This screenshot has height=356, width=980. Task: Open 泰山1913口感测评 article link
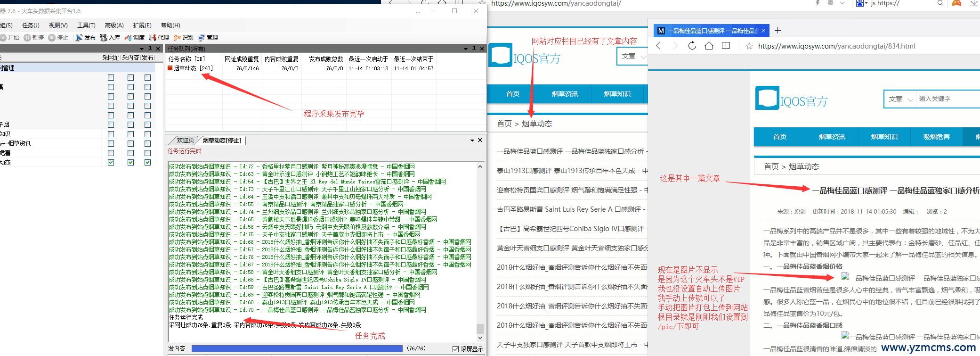pyautogui.click(x=572, y=170)
